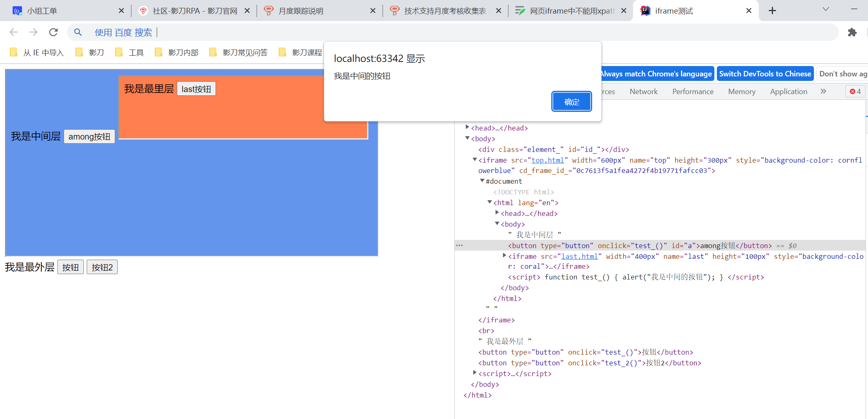This screenshot has height=419, width=868.
Task: Expand the head element node
Action: point(467,128)
